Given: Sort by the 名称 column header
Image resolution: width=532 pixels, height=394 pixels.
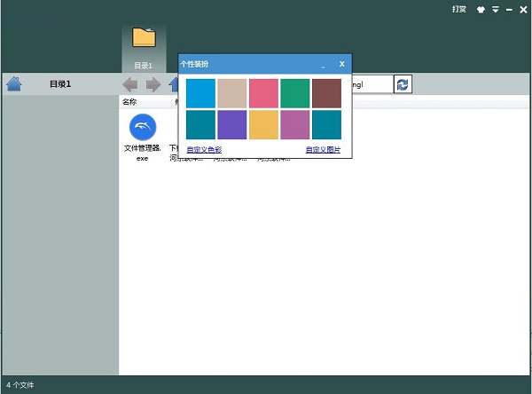Looking at the screenshot, I should (129, 102).
